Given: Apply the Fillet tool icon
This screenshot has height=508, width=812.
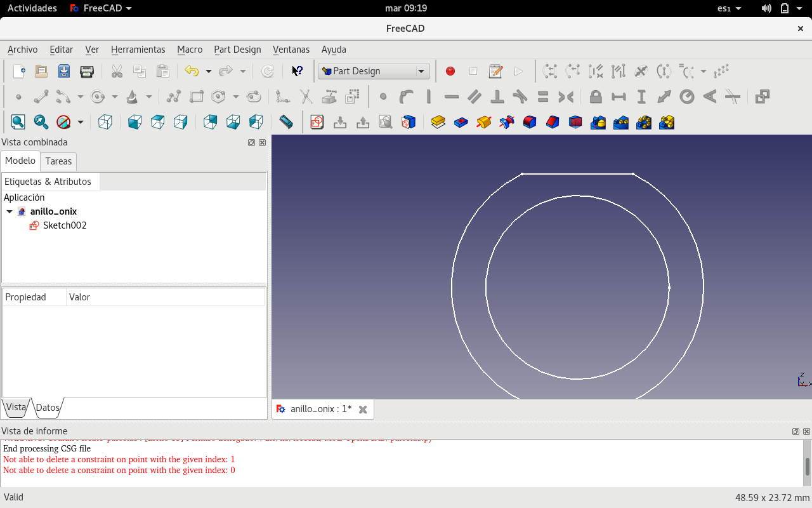Looking at the screenshot, I should point(530,122).
